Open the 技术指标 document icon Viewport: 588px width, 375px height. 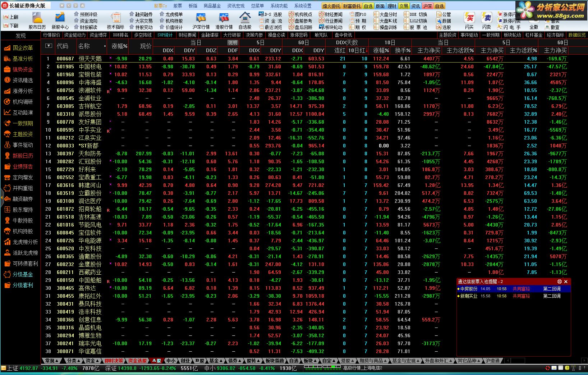pyautogui.click(x=115, y=20)
